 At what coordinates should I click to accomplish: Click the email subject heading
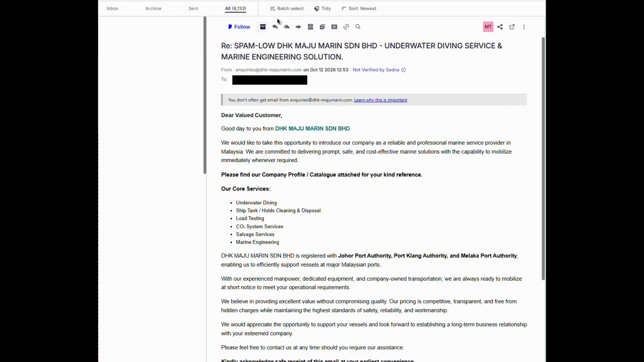coord(362,51)
